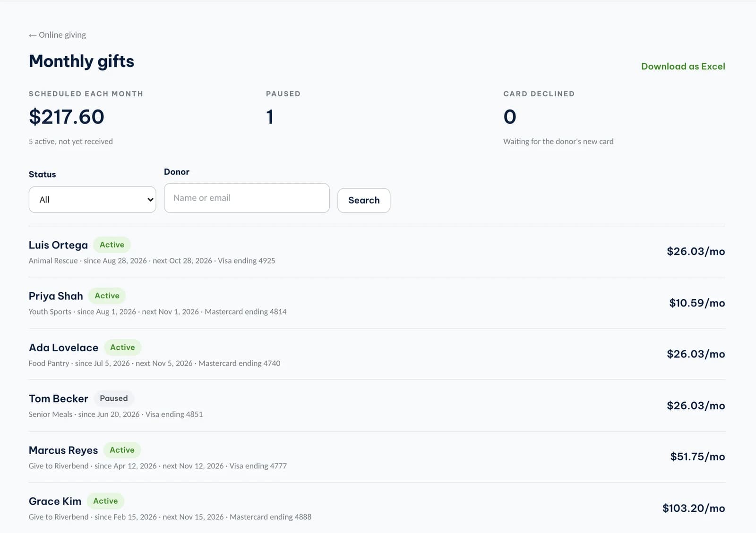Viewport: 756px width, 533px height.
Task: Select donor name Luis Ortega
Action: (x=58, y=245)
